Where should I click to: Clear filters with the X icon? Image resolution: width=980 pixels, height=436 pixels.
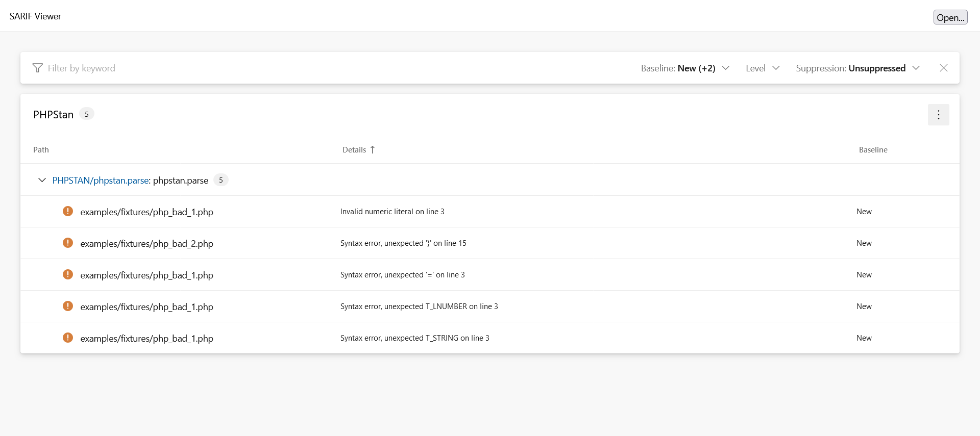point(943,68)
